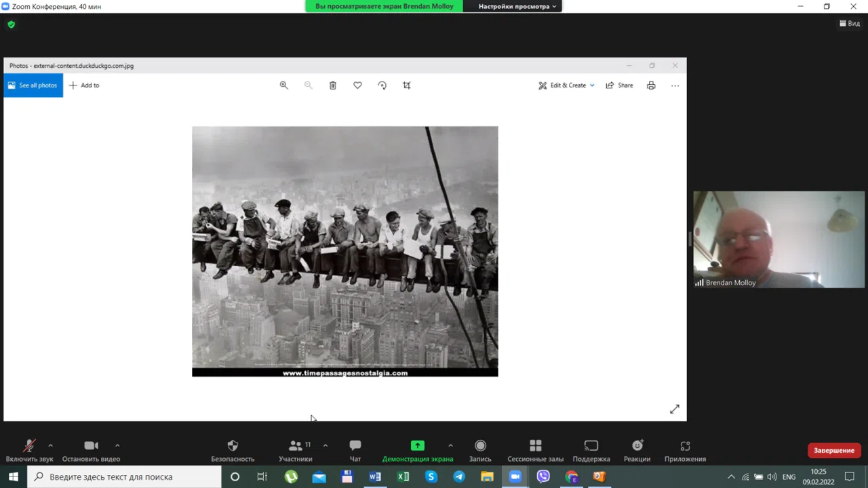The width and height of the screenshot is (868, 488).
Task: Open Chrome from taskbar
Action: pyautogui.click(x=572, y=476)
